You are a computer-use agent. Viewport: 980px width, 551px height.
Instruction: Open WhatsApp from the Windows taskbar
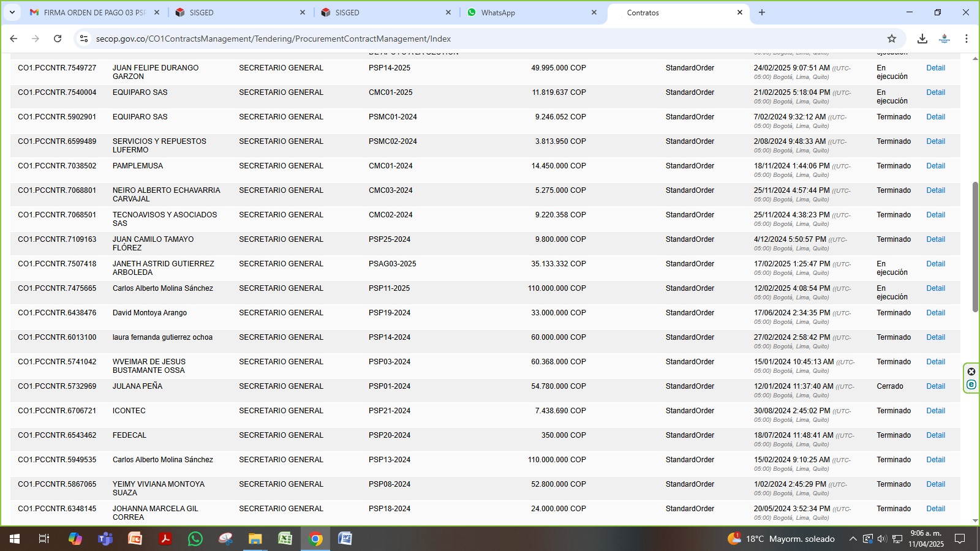195,539
